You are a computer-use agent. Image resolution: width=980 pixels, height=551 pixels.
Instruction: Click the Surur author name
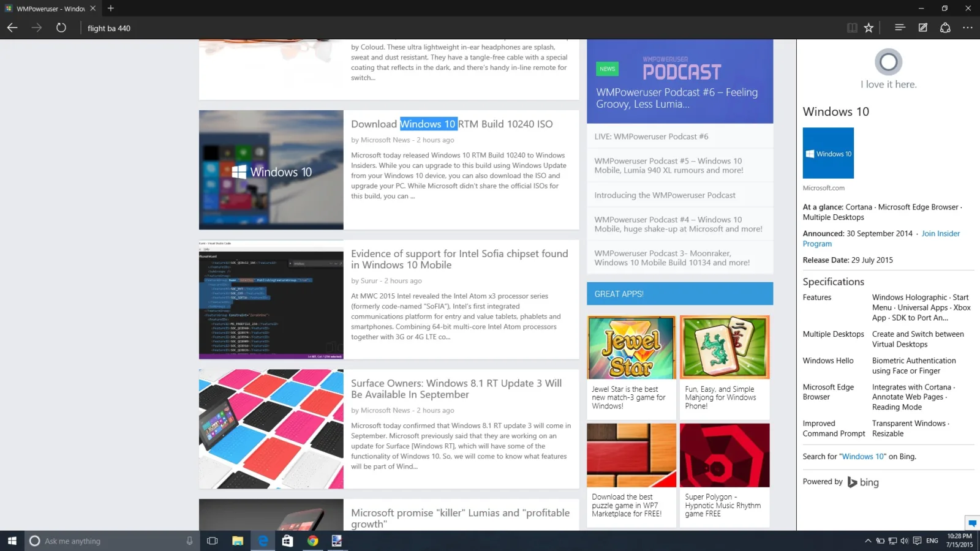pos(369,281)
